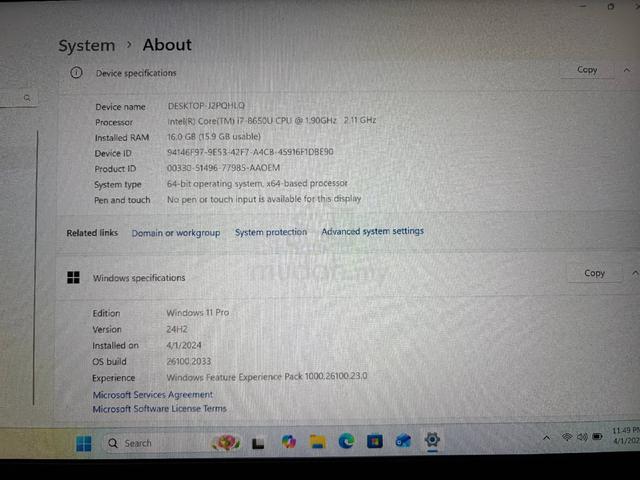Select the Installed on date 4/1/2024
The image size is (640, 480).
[184, 345]
